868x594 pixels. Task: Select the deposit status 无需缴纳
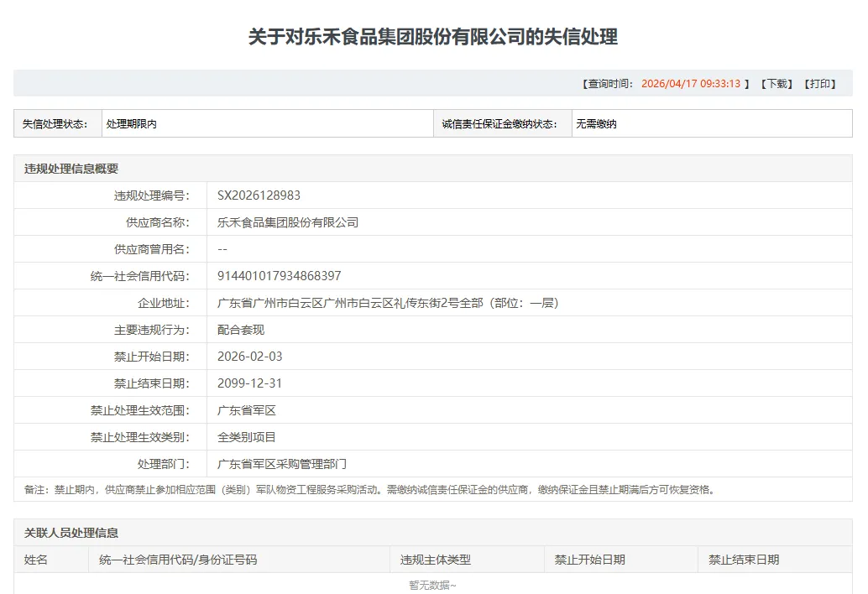596,124
